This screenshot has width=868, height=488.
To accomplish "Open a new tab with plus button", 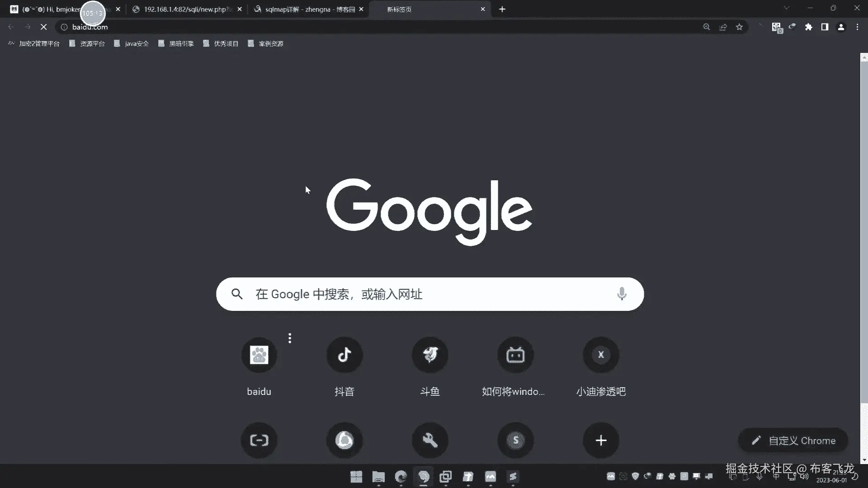I will tap(502, 9).
